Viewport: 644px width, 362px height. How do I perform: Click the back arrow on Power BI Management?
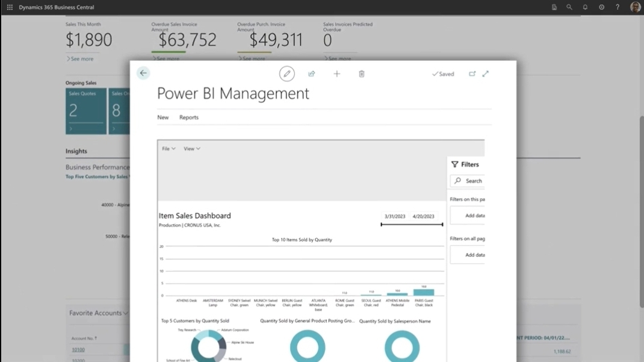pos(143,73)
